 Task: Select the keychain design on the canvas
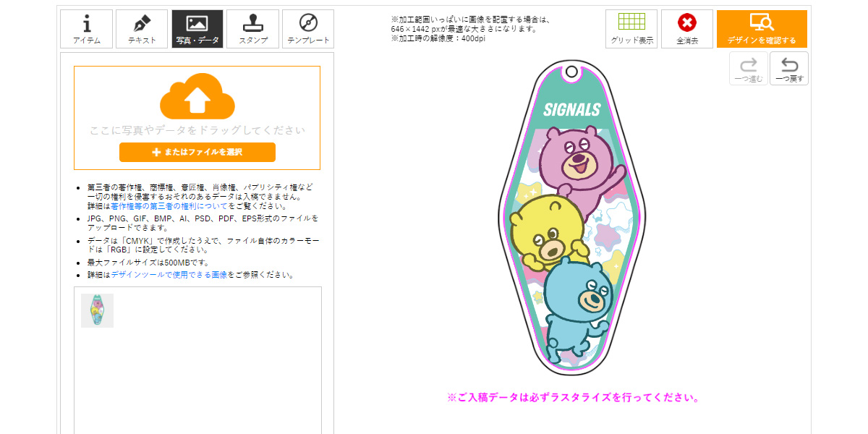click(x=571, y=217)
